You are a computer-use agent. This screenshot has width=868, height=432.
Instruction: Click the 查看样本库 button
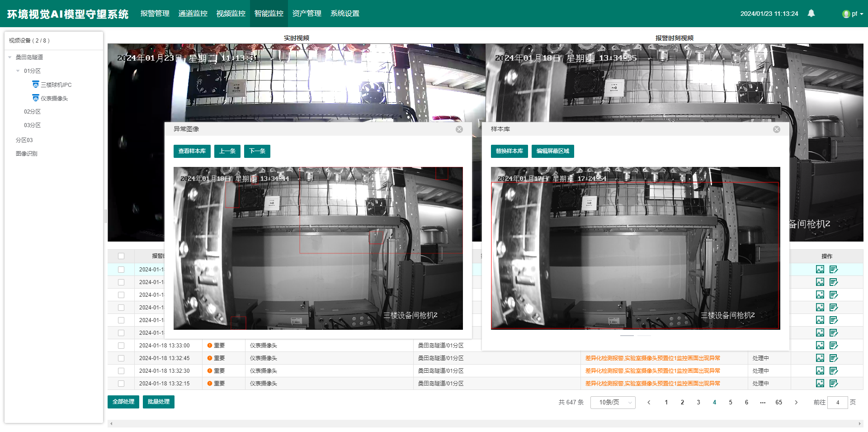[x=192, y=151]
